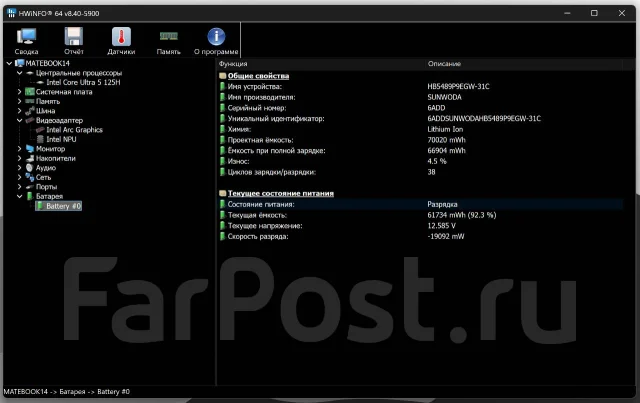
Task: Maximize the HWiNFO window
Action: 594,13
